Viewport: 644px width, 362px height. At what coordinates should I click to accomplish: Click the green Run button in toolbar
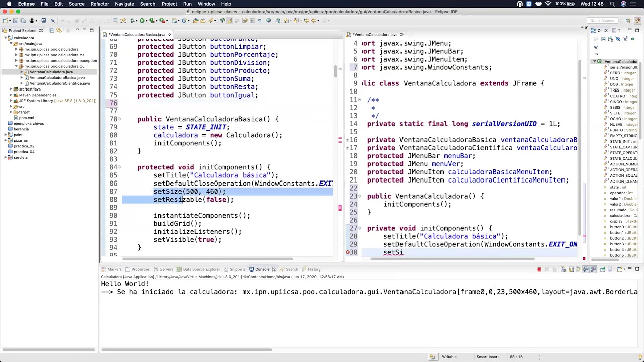(142, 21)
